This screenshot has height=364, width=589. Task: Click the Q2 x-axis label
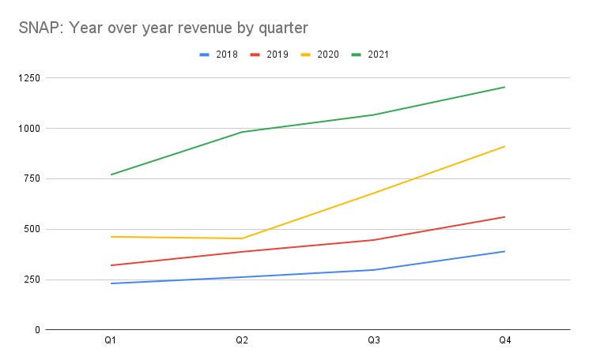[x=242, y=340]
